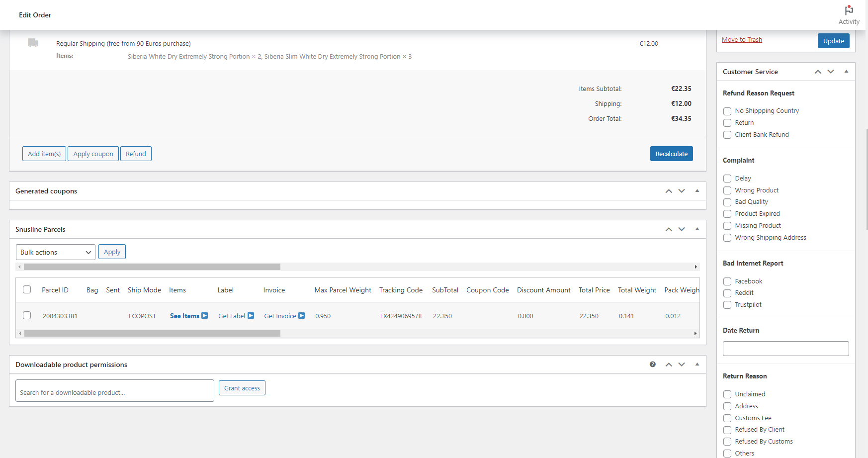868x458 pixels.
Task: Click the bottom horizontal scrollbar thumb in parcels
Action: (x=152, y=334)
